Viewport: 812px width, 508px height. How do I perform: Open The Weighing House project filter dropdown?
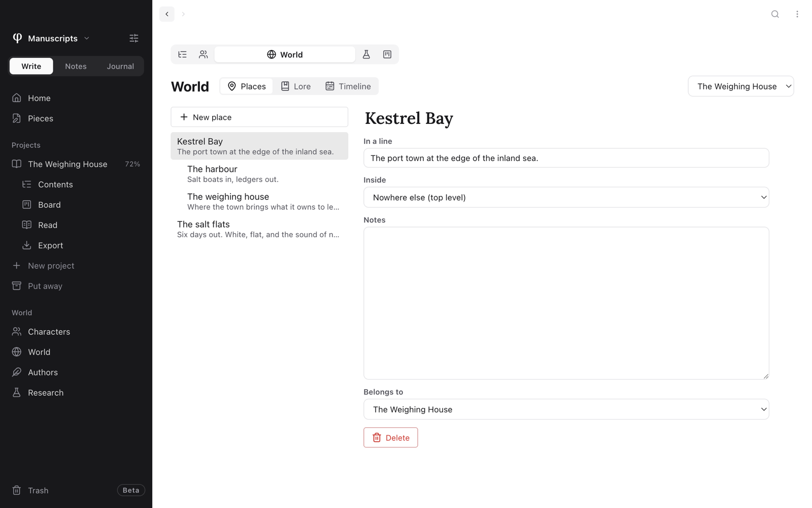741,86
